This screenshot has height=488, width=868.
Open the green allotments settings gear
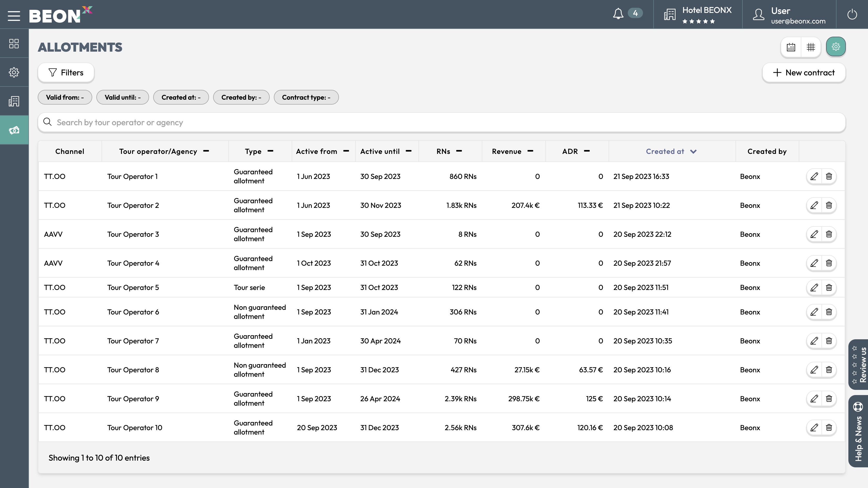[x=836, y=46]
